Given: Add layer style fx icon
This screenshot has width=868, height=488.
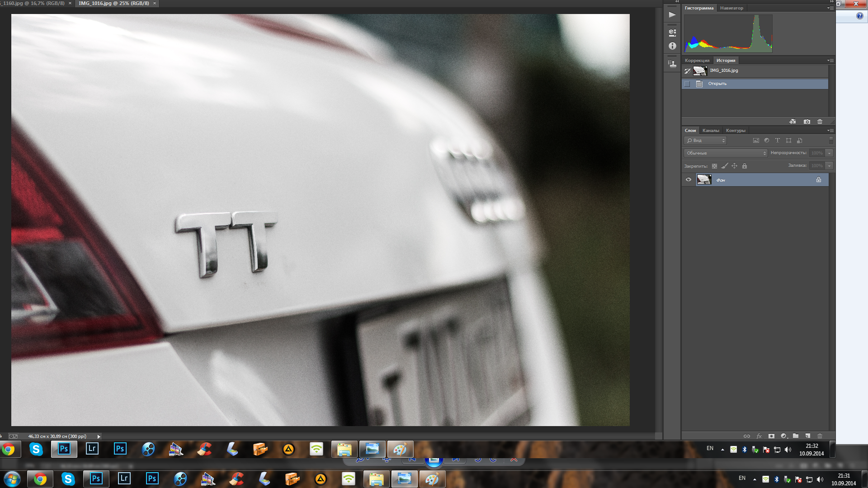Looking at the screenshot, I should coord(759,436).
